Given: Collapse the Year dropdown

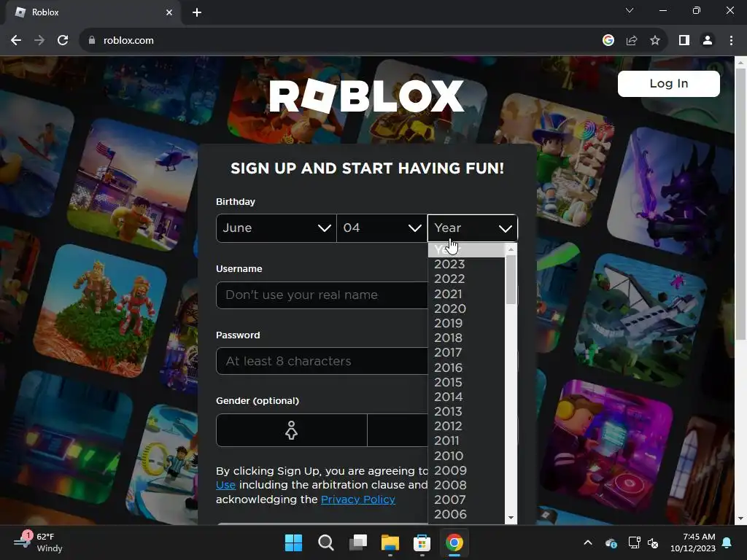Looking at the screenshot, I should click(x=473, y=228).
